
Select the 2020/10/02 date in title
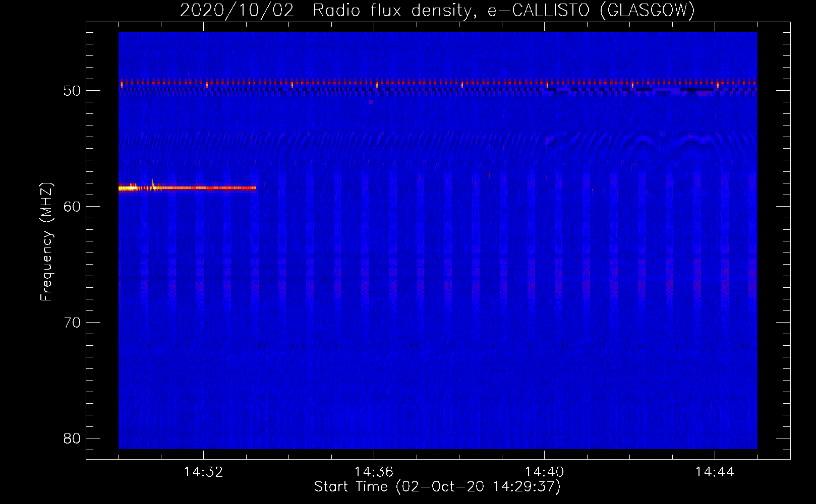237,10
